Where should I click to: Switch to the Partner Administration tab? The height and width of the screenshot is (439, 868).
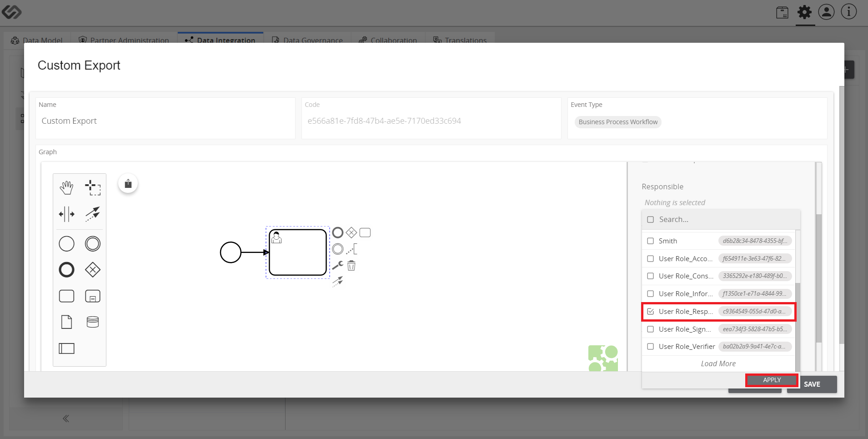point(124,40)
